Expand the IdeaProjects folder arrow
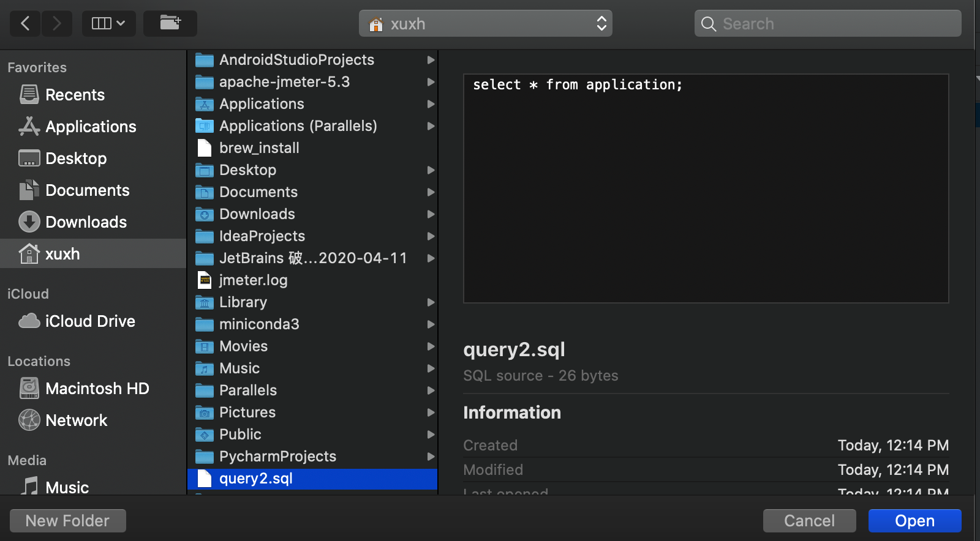980x541 pixels. click(x=431, y=236)
